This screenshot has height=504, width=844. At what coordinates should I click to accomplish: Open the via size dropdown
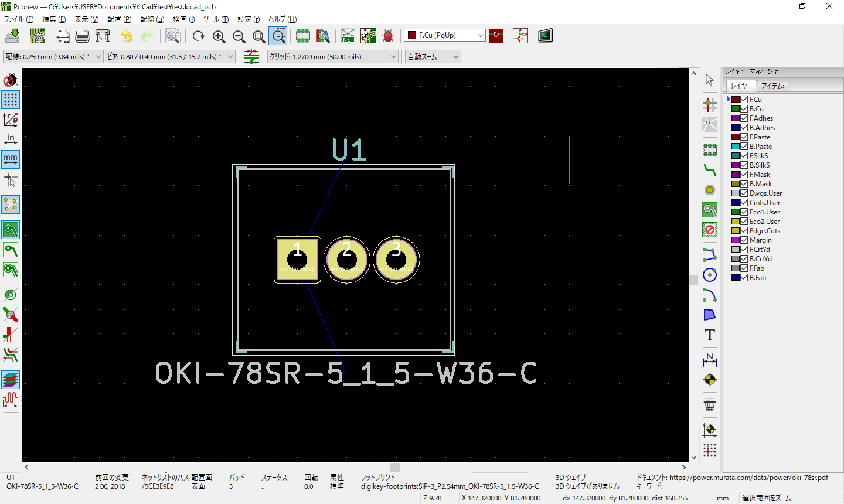tap(170, 57)
